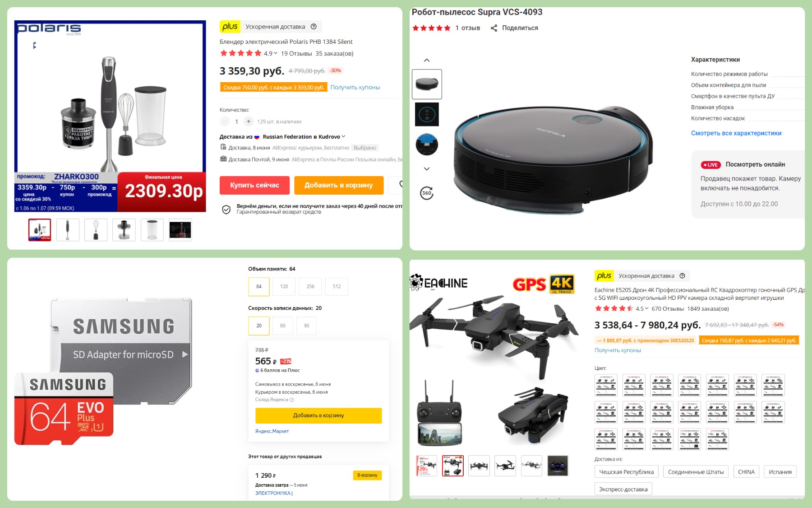
Task: Select the whisk attachment thumbnail
Action: pos(96,230)
